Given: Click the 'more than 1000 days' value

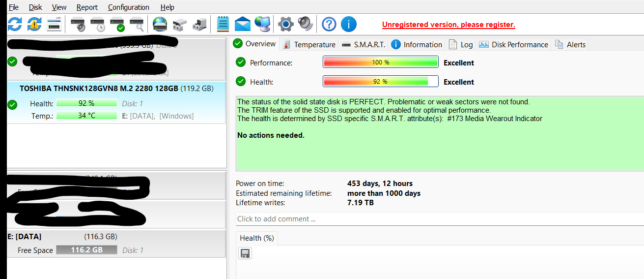Looking at the screenshot, I should [384, 193].
